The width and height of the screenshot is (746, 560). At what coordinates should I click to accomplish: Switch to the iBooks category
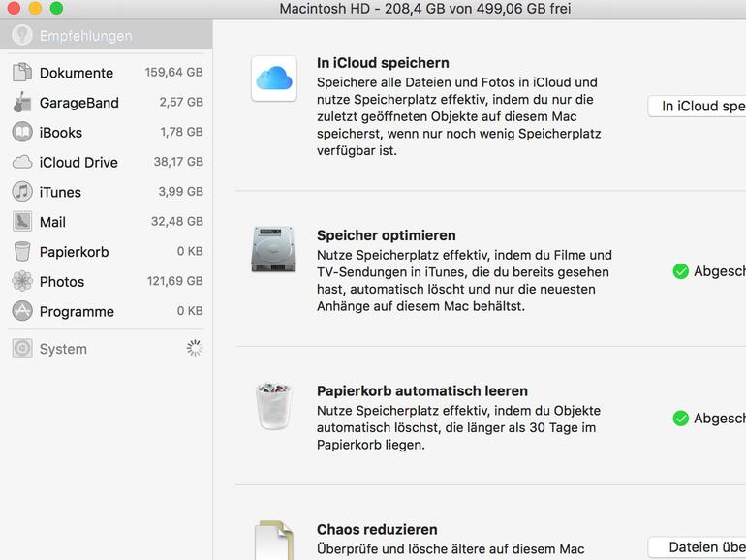[107, 133]
